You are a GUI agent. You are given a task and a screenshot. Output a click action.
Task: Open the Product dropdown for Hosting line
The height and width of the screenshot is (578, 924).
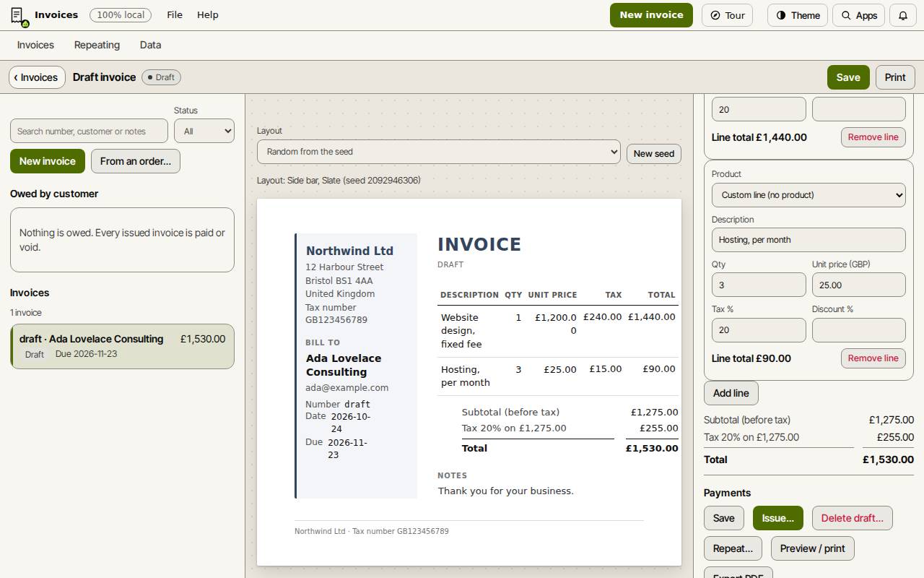pos(808,195)
